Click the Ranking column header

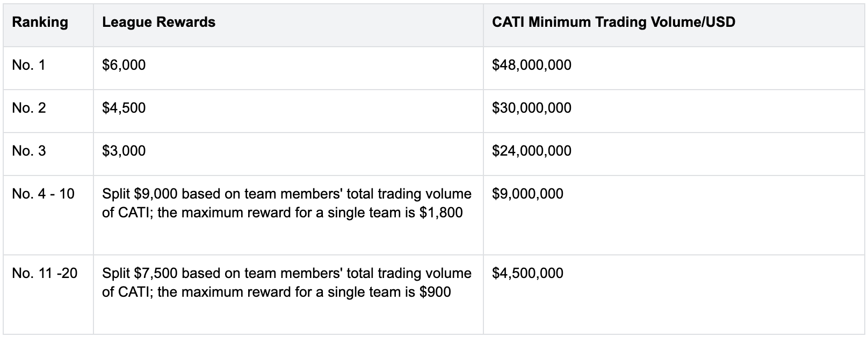pos(40,23)
